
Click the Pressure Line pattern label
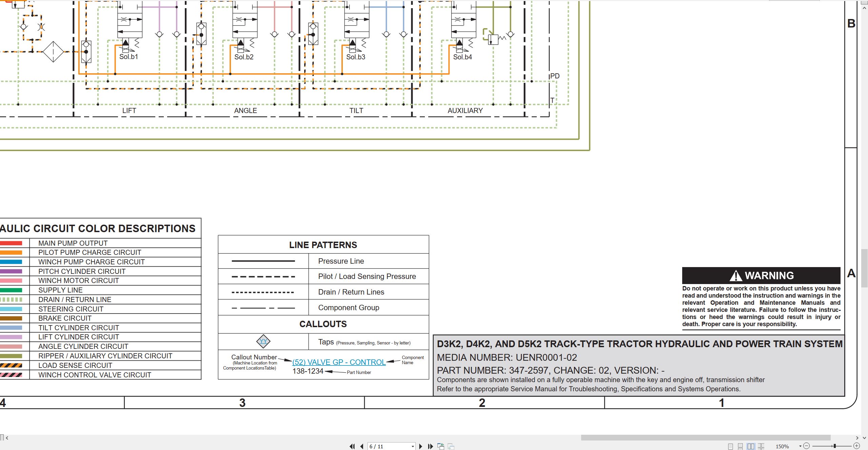341,261
